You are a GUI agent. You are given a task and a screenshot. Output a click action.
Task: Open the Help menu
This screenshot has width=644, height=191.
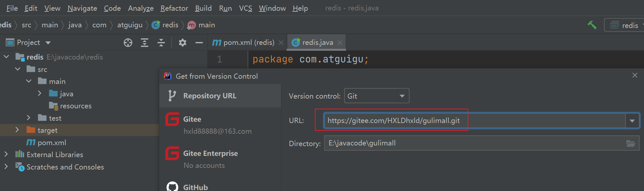(300, 8)
